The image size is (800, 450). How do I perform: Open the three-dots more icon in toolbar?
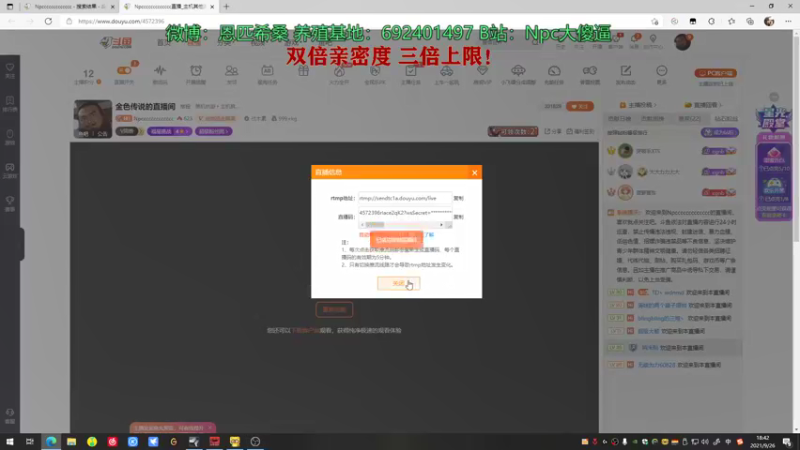[661, 70]
